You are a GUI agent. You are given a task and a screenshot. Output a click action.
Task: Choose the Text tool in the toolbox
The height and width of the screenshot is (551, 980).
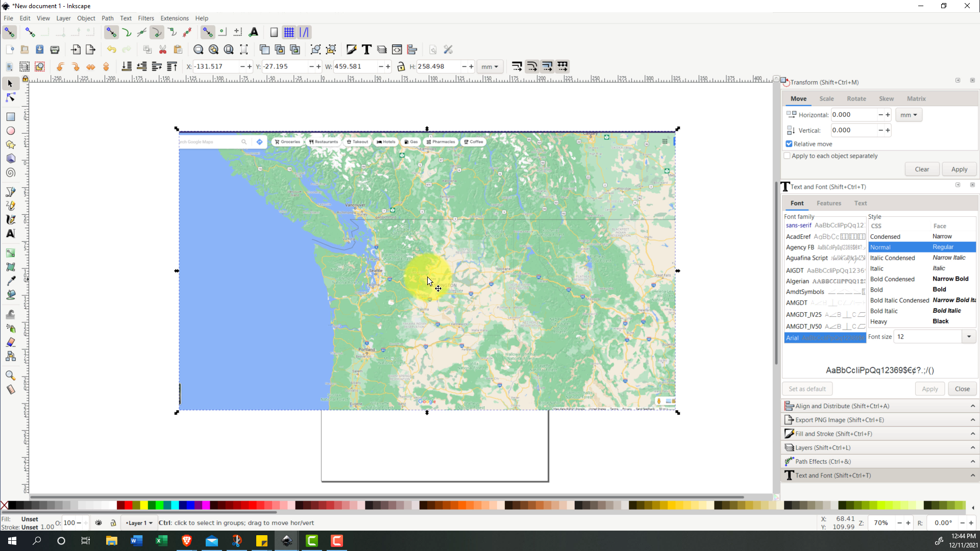(x=10, y=234)
